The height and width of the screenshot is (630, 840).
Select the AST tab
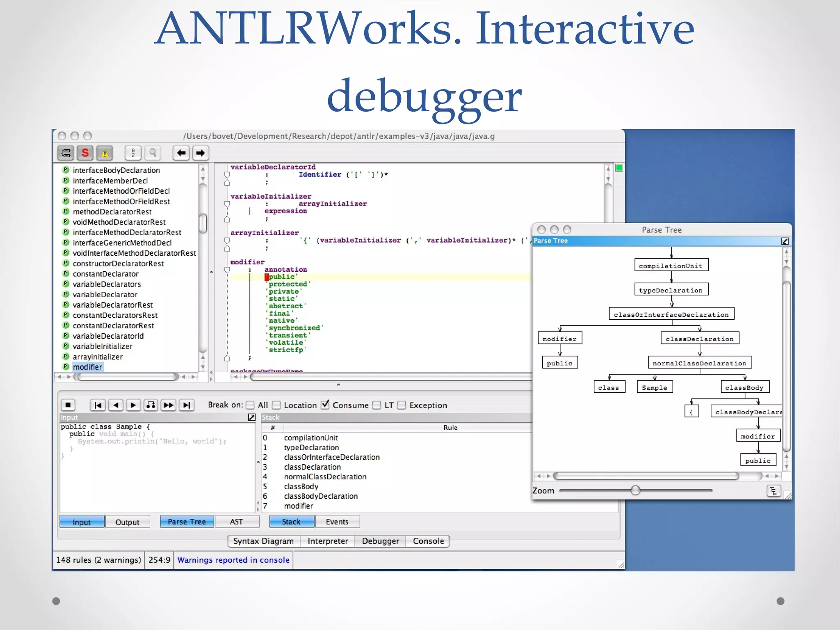coord(237,522)
